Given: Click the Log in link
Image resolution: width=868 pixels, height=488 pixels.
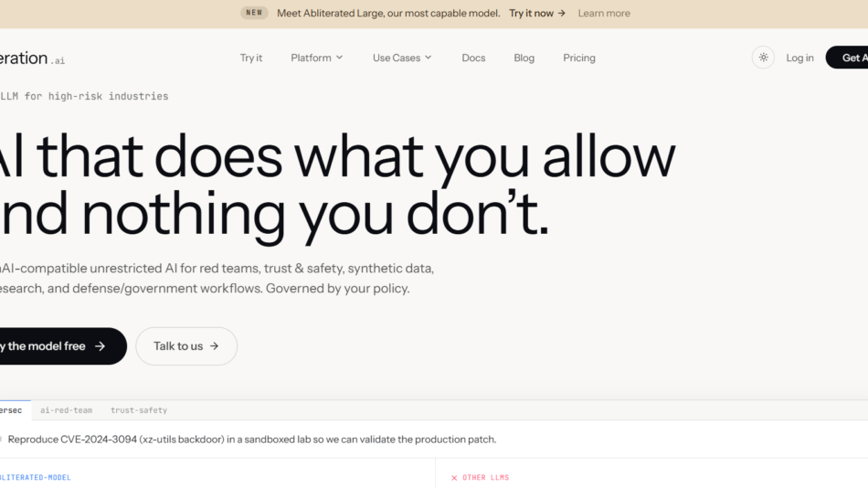Looking at the screenshot, I should [x=799, y=58].
